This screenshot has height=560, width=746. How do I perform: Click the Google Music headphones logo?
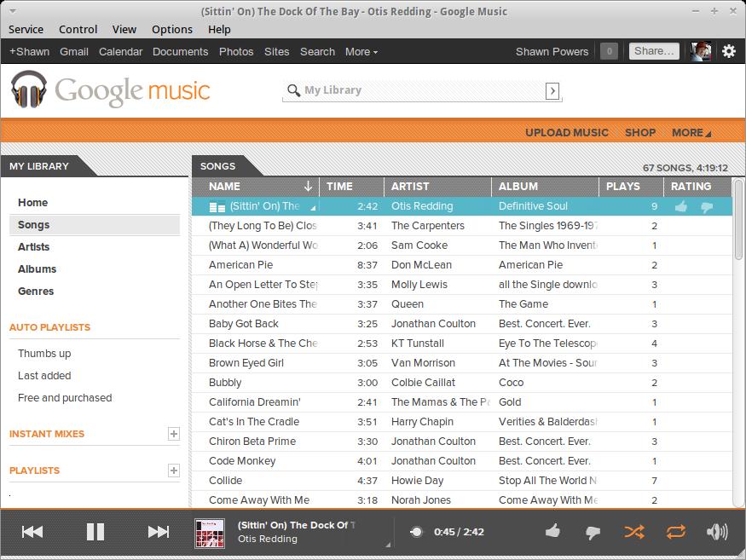(30, 90)
